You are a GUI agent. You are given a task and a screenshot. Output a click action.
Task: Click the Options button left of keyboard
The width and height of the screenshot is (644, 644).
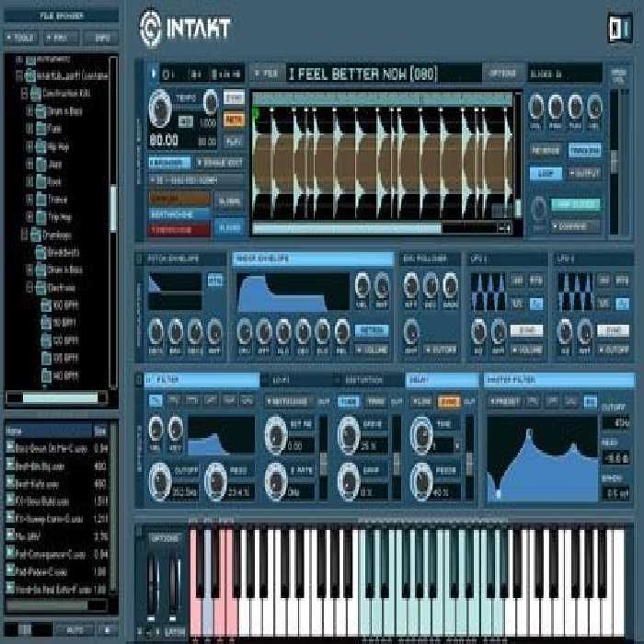point(165,539)
